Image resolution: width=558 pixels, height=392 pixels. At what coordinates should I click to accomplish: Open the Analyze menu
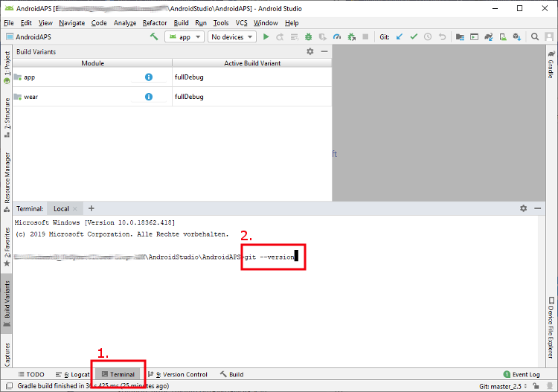(x=125, y=23)
